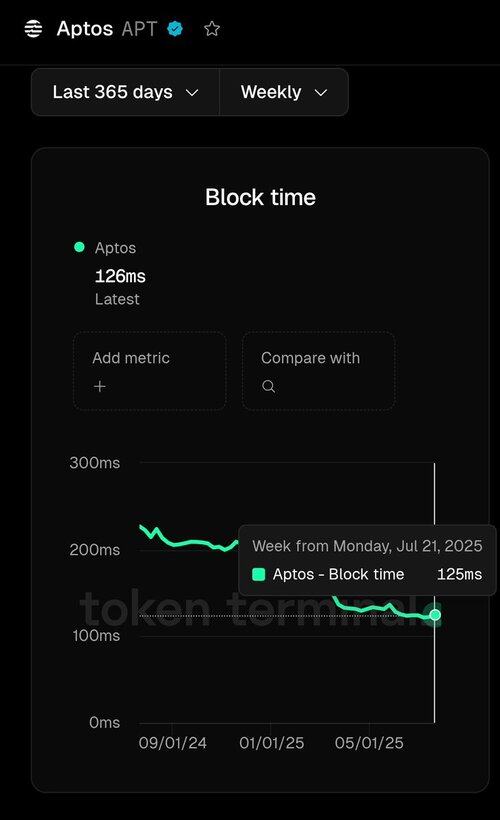Toggle the Aptos series legend label
The image size is (500, 820).
(115, 248)
